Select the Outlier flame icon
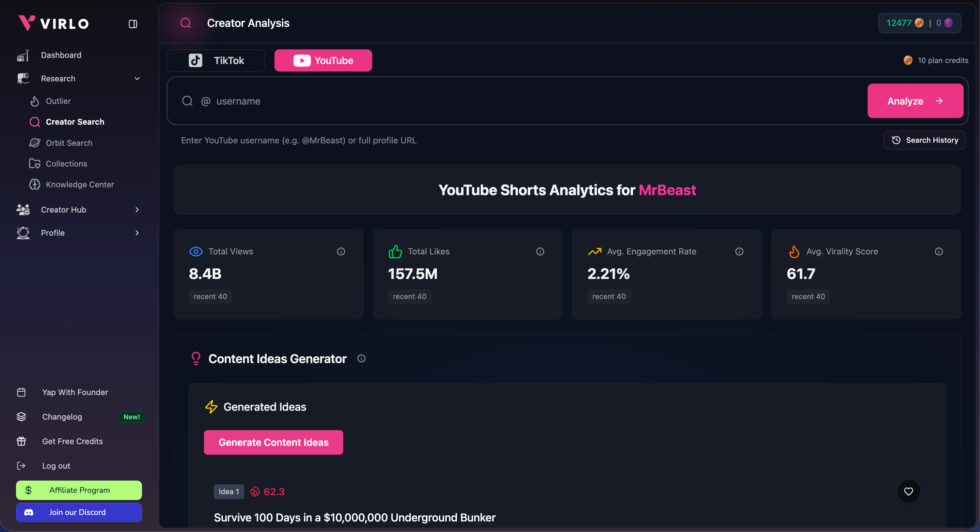 (x=35, y=101)
